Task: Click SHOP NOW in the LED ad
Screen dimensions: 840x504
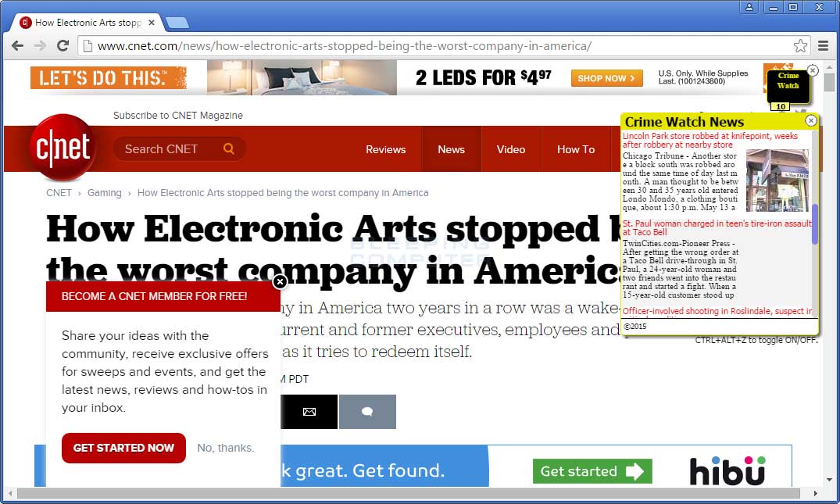Action: coord(607,78)
